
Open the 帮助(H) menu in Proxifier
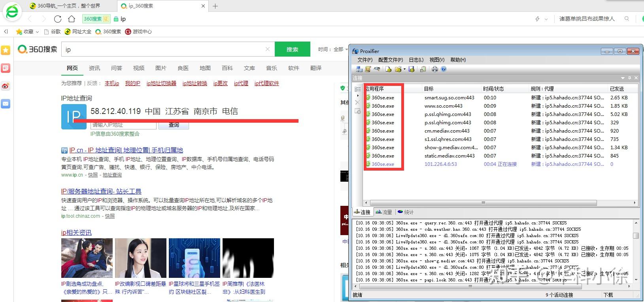(458, 60)
